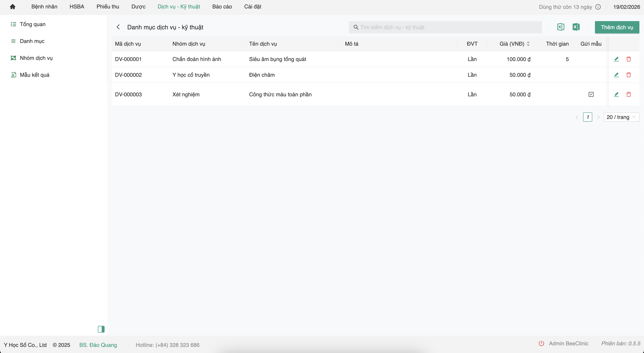Click the outlined Excel import icon

560,27
